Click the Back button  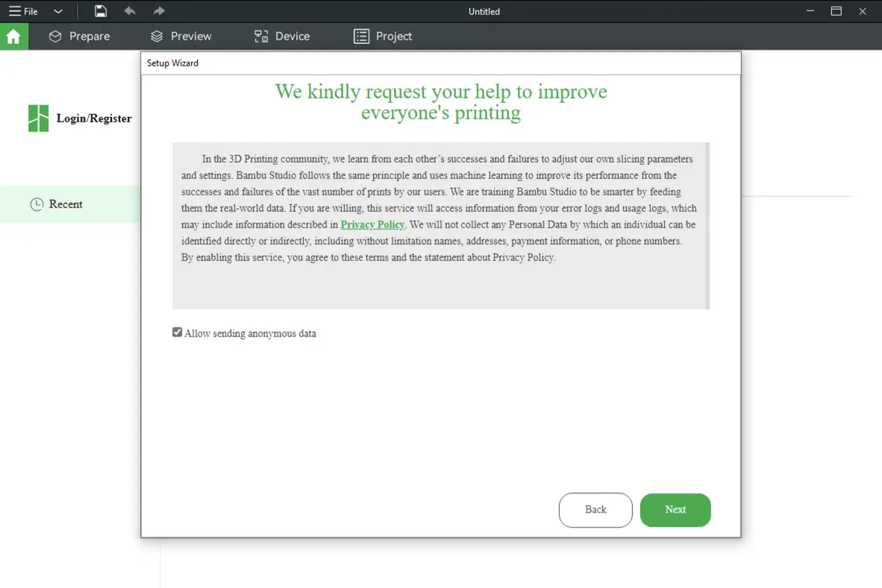595,510
